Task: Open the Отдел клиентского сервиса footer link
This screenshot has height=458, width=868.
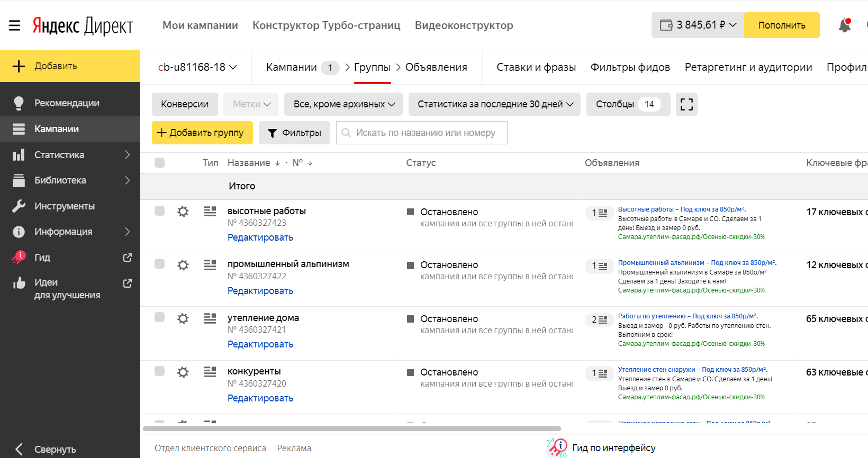Action: pos(210,448)
